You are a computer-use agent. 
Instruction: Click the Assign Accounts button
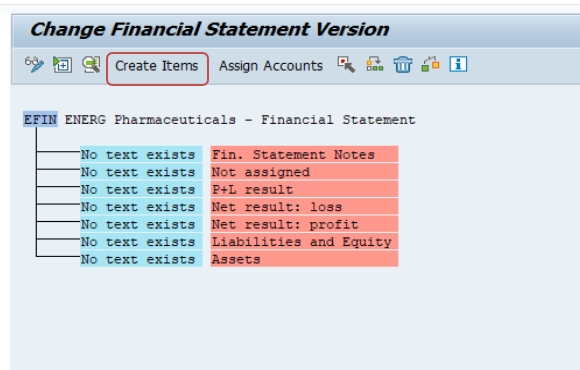271,66
